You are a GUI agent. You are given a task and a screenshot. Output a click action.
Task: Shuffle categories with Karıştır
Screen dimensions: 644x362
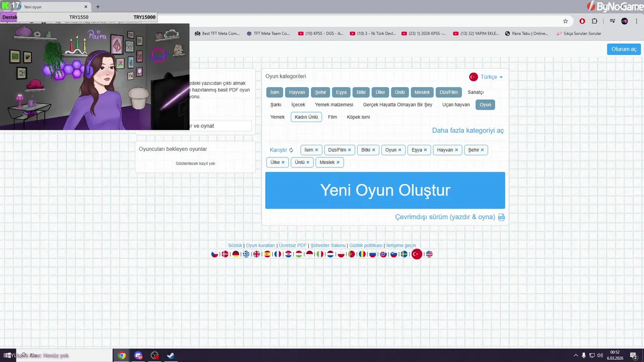pos(281,150)
